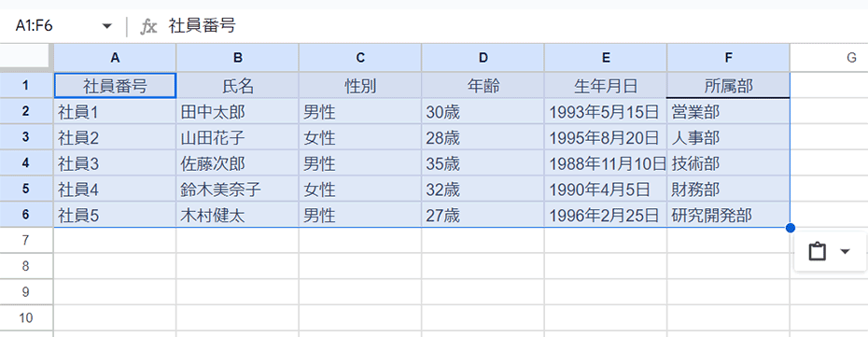Viewport: 868px width, 337px height.
Task: Select column A header
Action: [115, 58]
